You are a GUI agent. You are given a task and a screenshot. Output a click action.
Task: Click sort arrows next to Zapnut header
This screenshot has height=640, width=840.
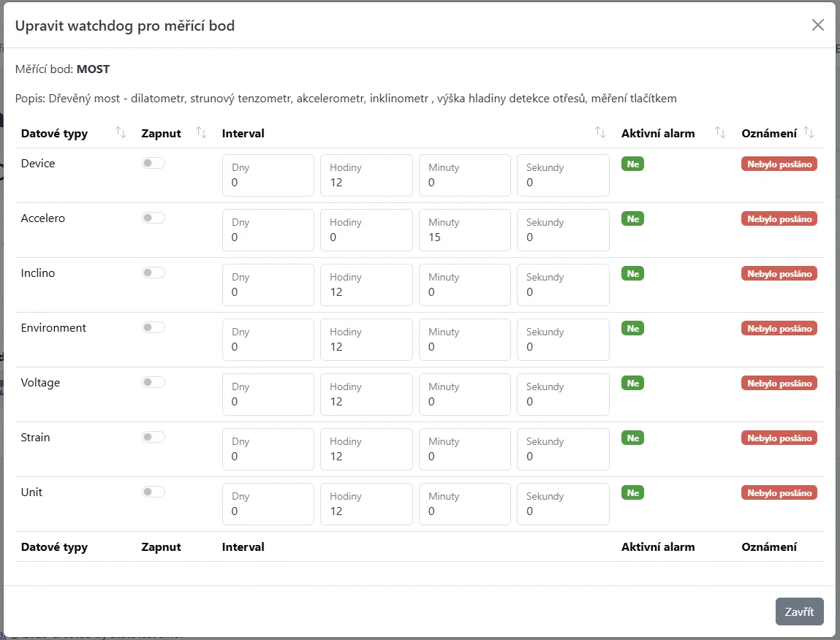[x=202, y=132]
